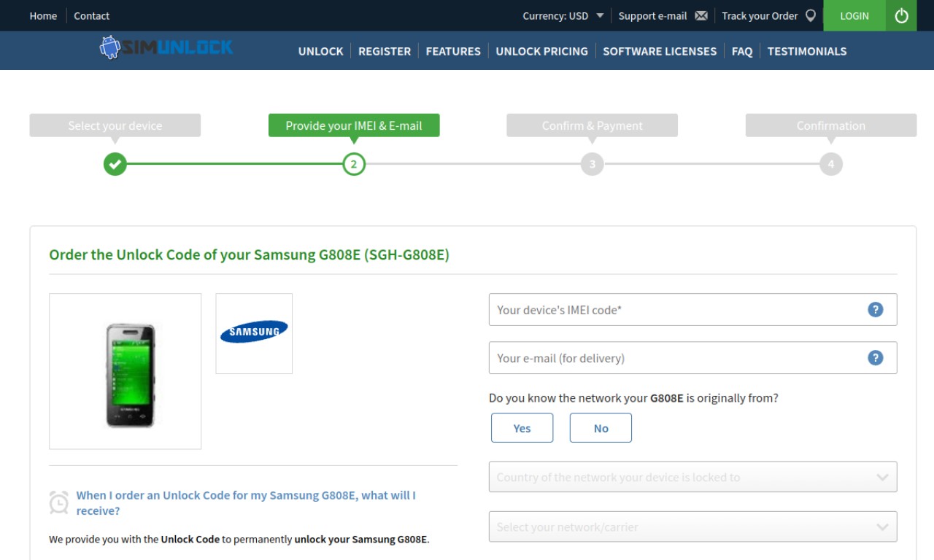Click the 'Confirm & Payment' step tab

[593, 125]
